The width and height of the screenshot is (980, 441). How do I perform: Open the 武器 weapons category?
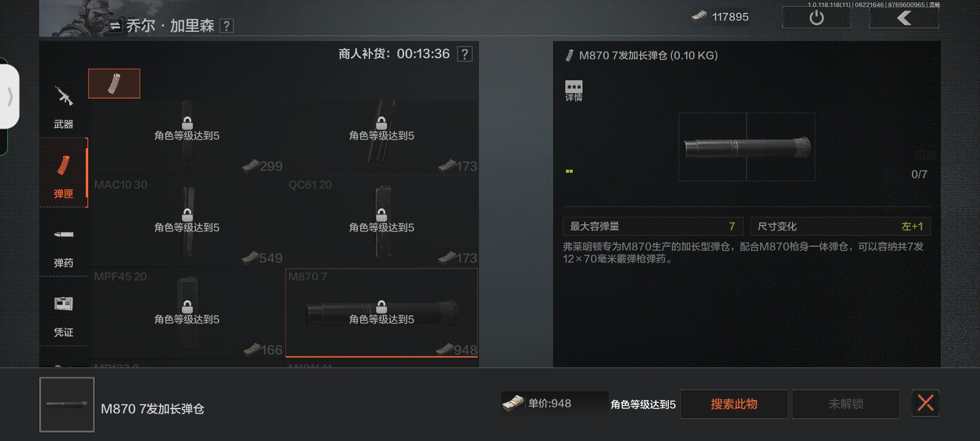tap(64, 107)
